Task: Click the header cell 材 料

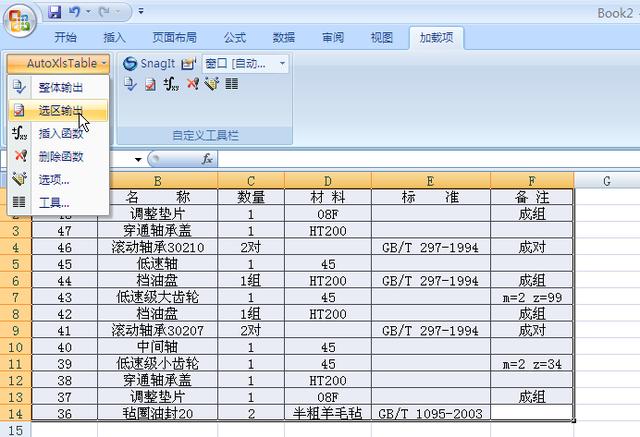Action: pyautogui.click(x=328, y=197)
